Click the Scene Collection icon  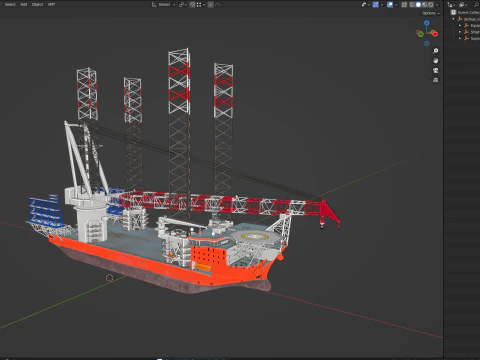[x=453, y=12]
